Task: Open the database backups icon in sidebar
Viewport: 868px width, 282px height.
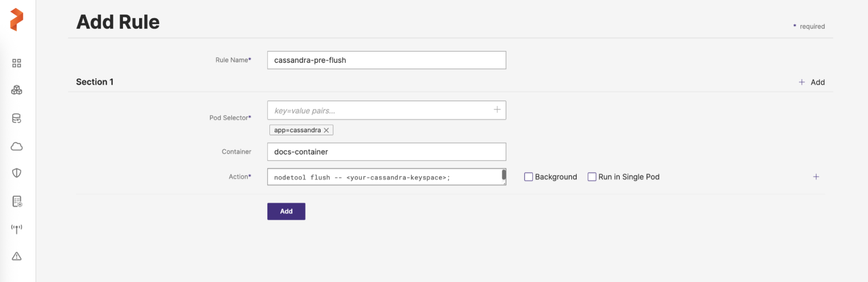Action: click(x=17, y=118)
